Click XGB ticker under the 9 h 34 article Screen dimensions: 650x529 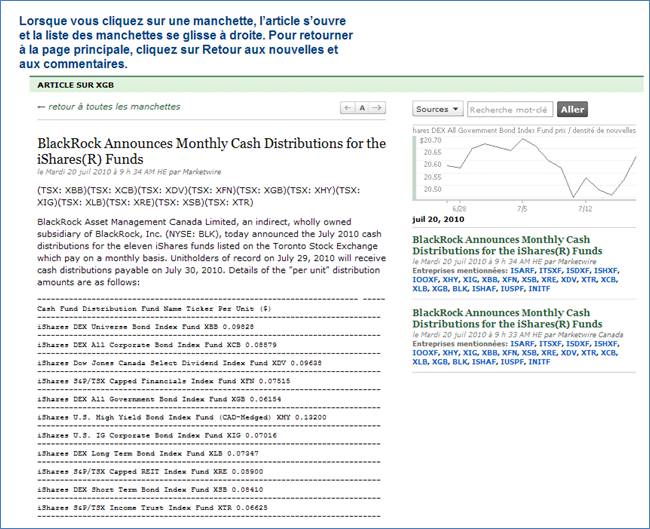440,289
